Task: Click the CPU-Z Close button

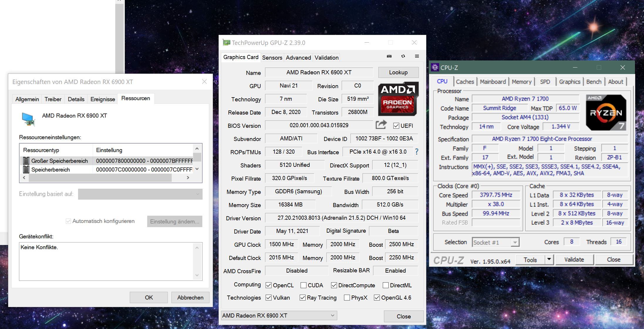Action: [x=613, y=259]
